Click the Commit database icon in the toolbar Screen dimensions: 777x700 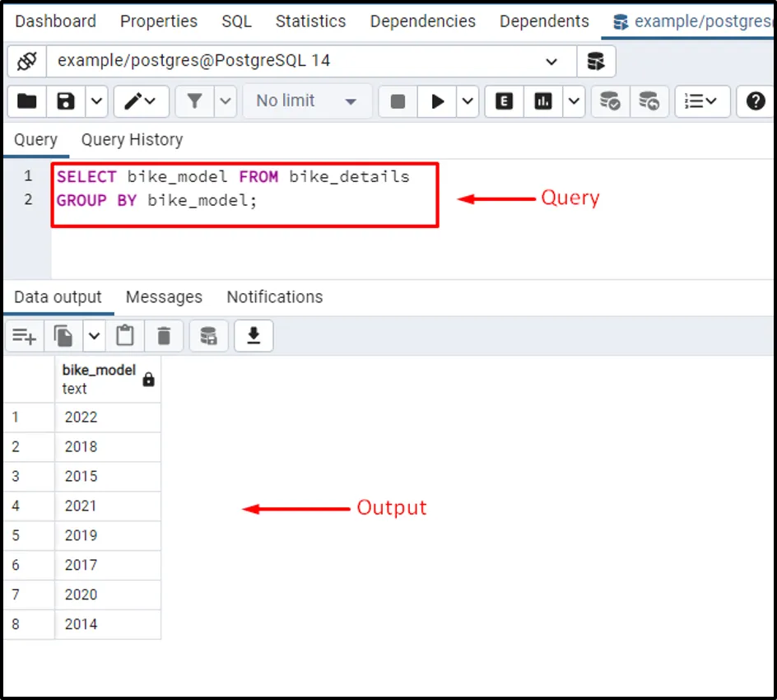tap(610, 101)
